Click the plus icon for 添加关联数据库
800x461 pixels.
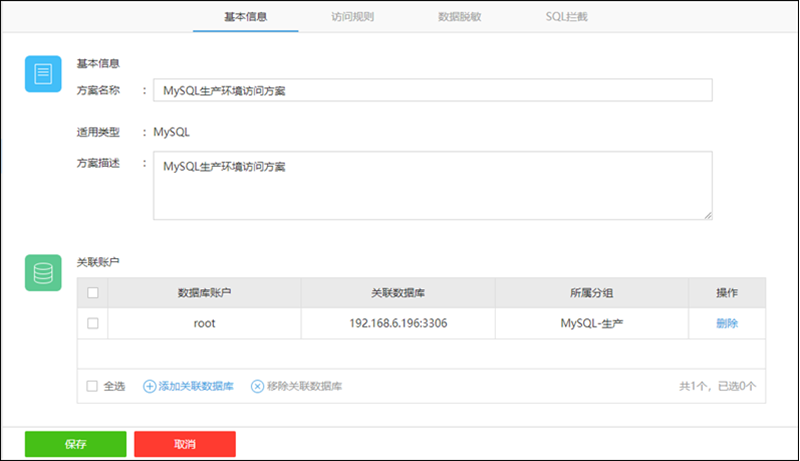click(150, 386)
